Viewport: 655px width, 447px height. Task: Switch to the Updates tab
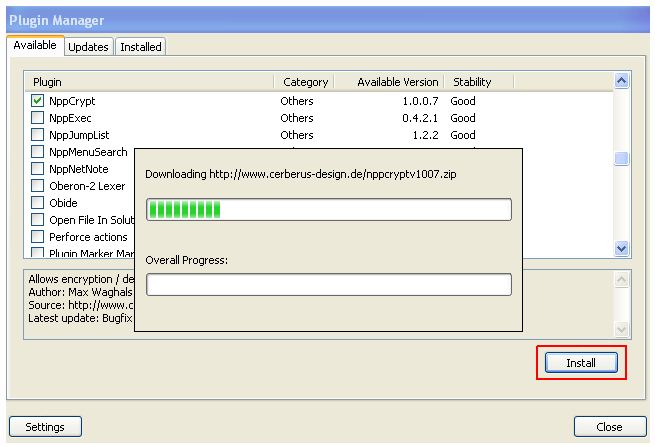89,47
